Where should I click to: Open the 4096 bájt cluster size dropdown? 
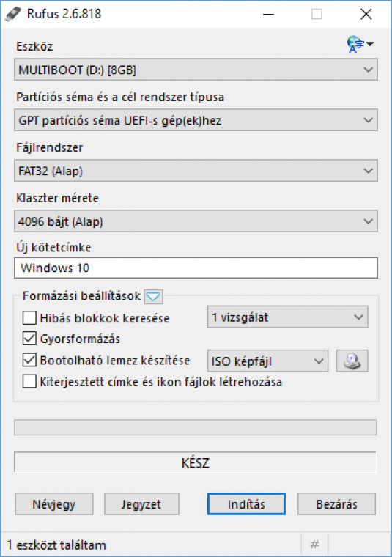pyautogui.click(x=196, y=221)
